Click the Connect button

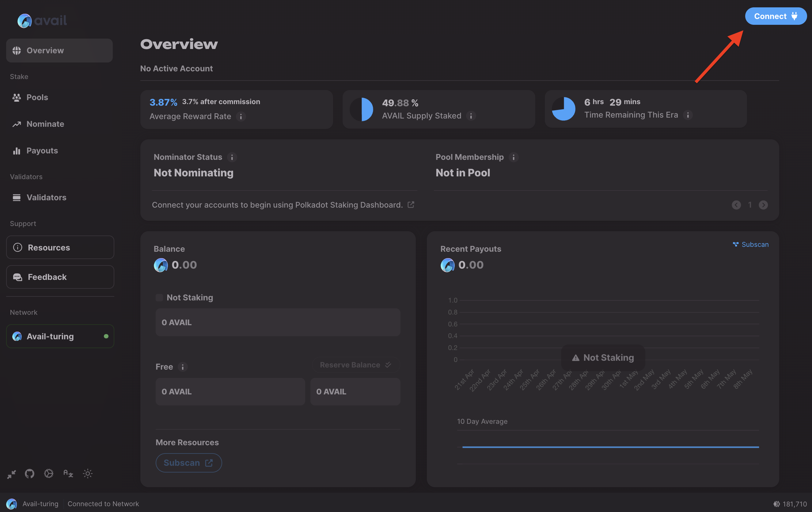(x=775, y=16)
